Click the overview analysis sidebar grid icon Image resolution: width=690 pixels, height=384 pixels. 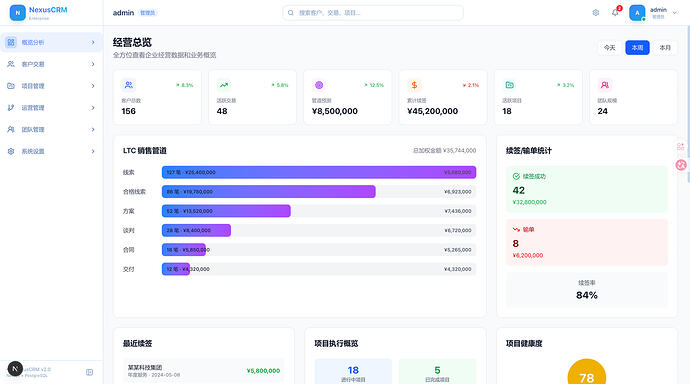11,42
